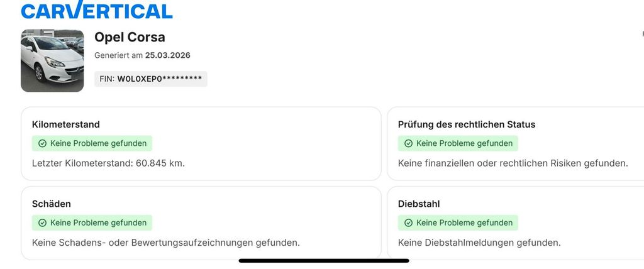Open the Kilometerstand section heading

point(66,124)
